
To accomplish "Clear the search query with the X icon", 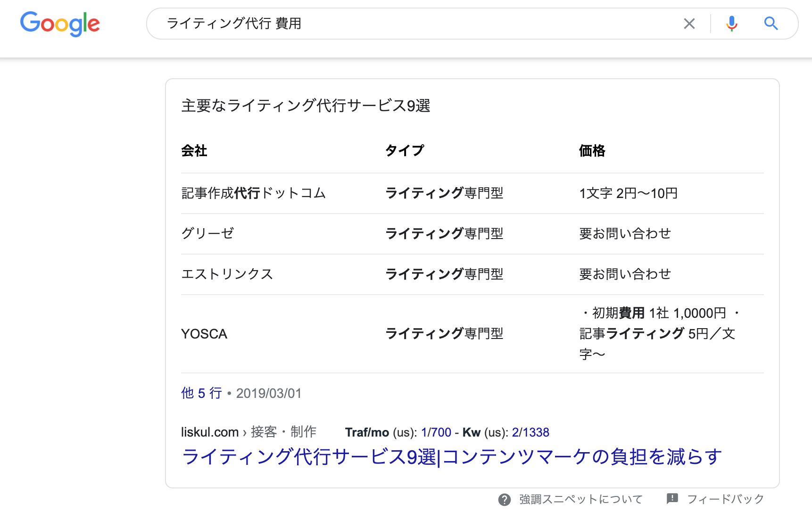I will [689, 24].
